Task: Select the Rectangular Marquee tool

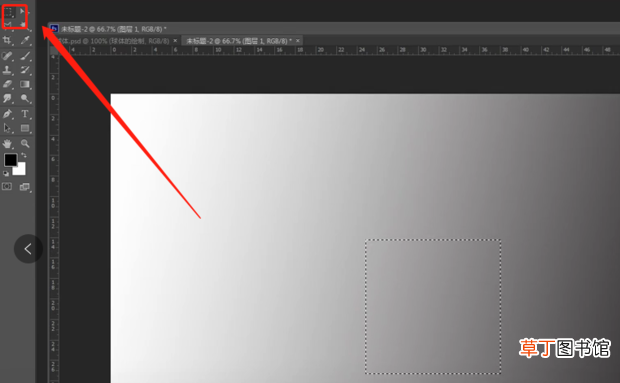Action: [9, 12]
